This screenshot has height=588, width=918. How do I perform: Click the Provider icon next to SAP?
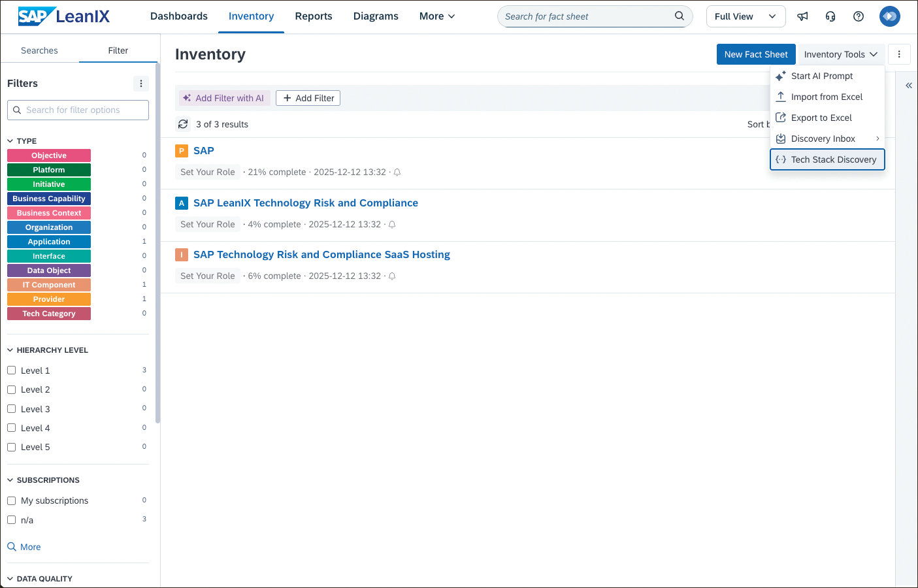(x=182, y=151)
